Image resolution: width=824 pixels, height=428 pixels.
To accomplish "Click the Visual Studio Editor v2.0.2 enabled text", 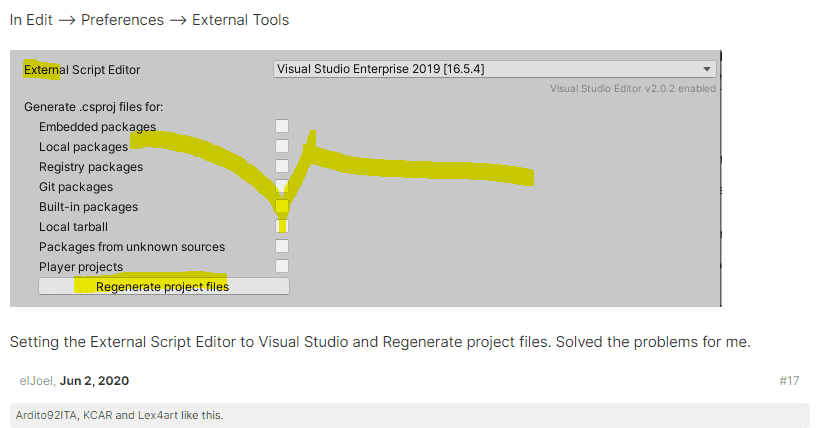I will 632,88.
